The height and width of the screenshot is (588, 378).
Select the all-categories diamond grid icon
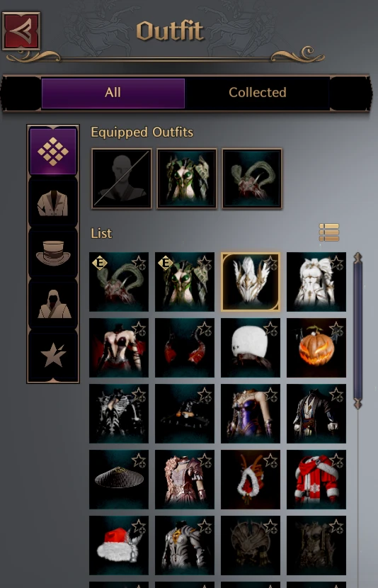pyautogui.click(x=53, y=152)
